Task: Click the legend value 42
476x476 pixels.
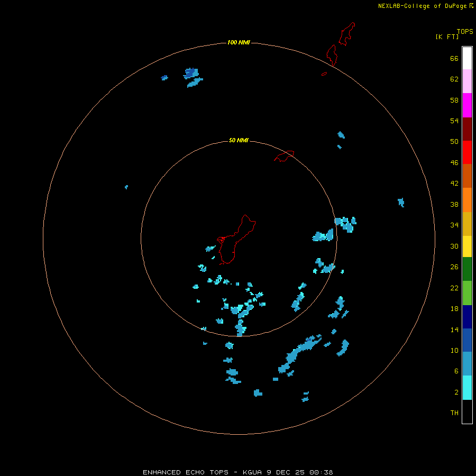Action: tap(454, 183)
